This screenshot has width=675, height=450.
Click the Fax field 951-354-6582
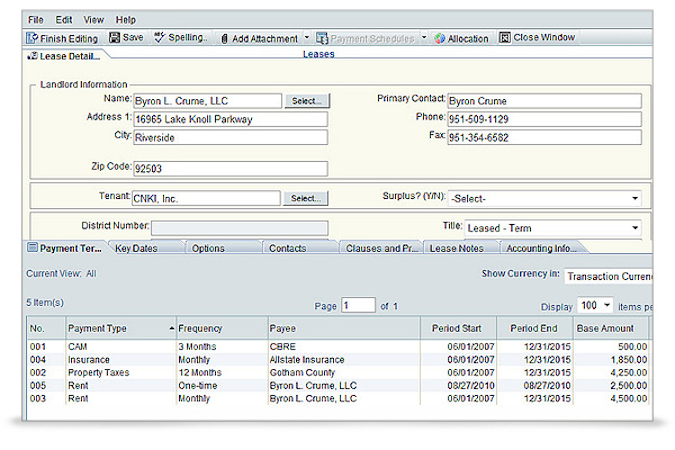545,138
